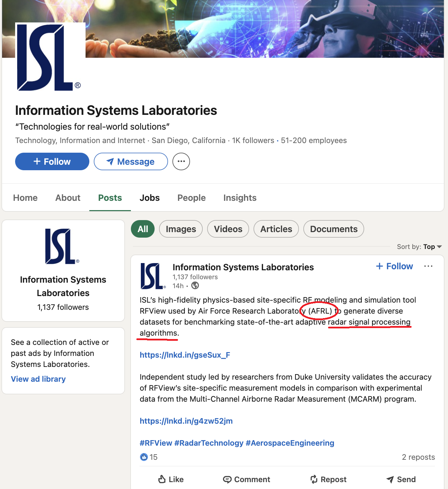
Task: Follow Information Systems Laboratories page
Action: pyautogui.click(x=52, y=161)
